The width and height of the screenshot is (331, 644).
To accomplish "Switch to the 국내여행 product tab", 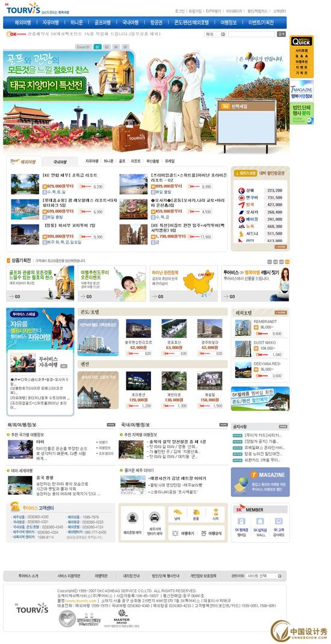I will (60, 162).
